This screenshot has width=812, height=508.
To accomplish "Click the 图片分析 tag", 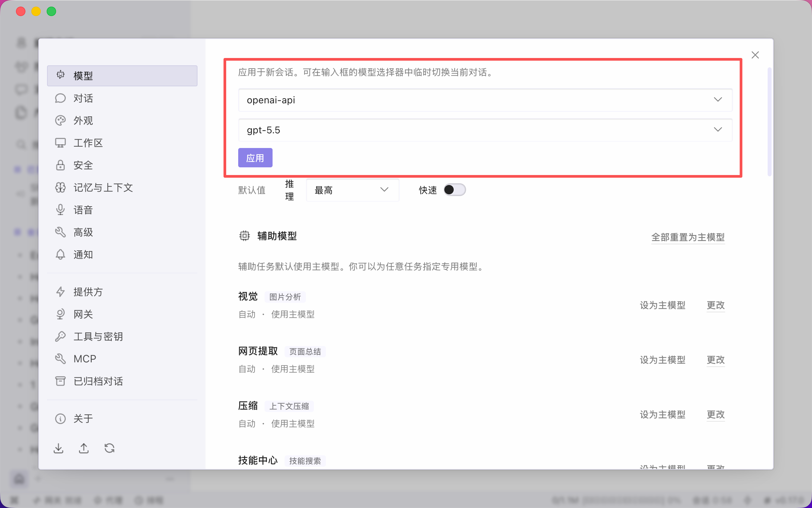I will click(285, 297).
